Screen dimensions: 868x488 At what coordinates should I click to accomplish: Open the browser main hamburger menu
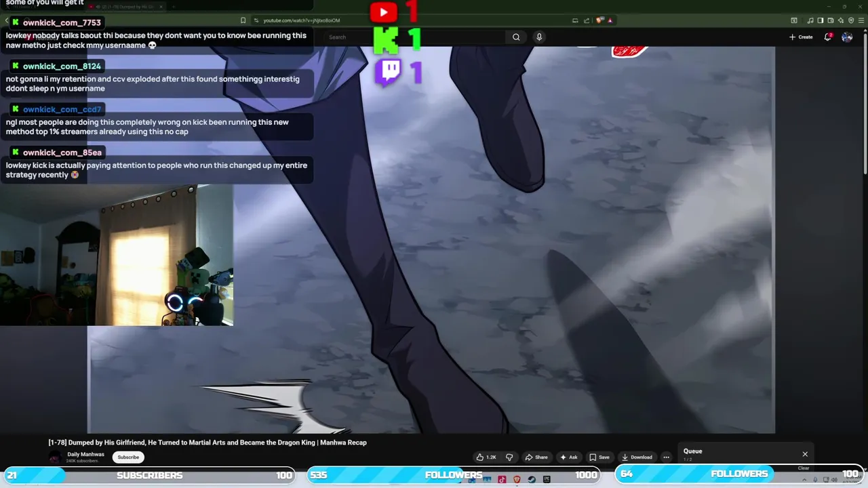click(x=861, y=20)
